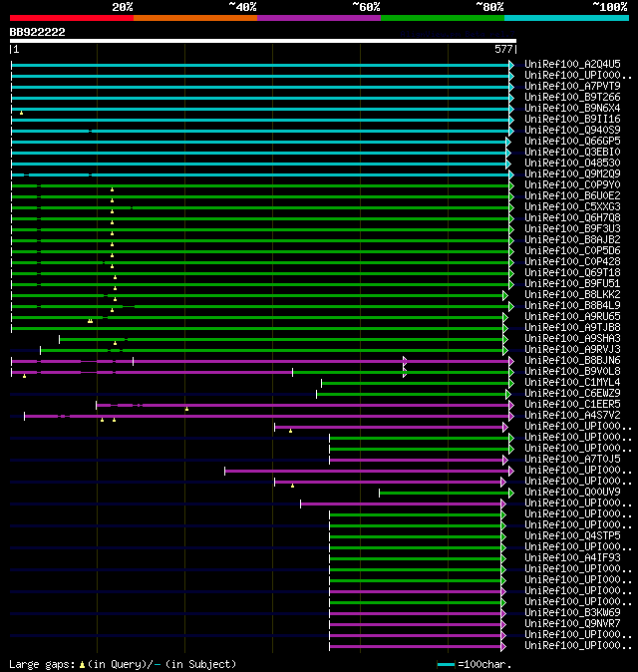Click the yellow gap marker under the B9N6X4 alignment
Viewport: 638px width, 672px height.
point(21,113)
